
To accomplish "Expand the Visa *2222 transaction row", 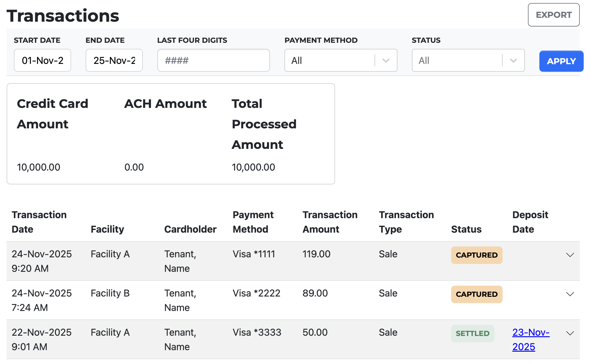I will pos(570,294).
